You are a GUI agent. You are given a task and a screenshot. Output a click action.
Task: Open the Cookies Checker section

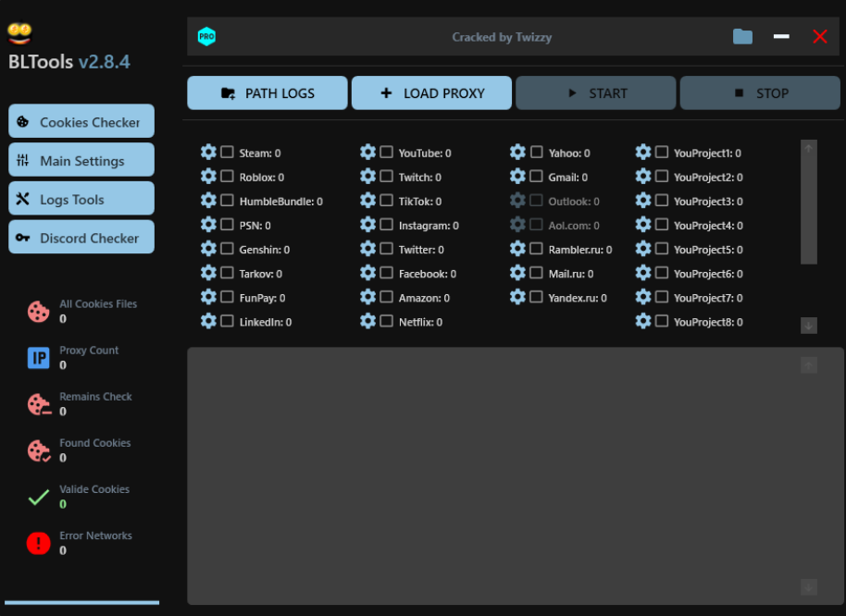pos(81,121)
